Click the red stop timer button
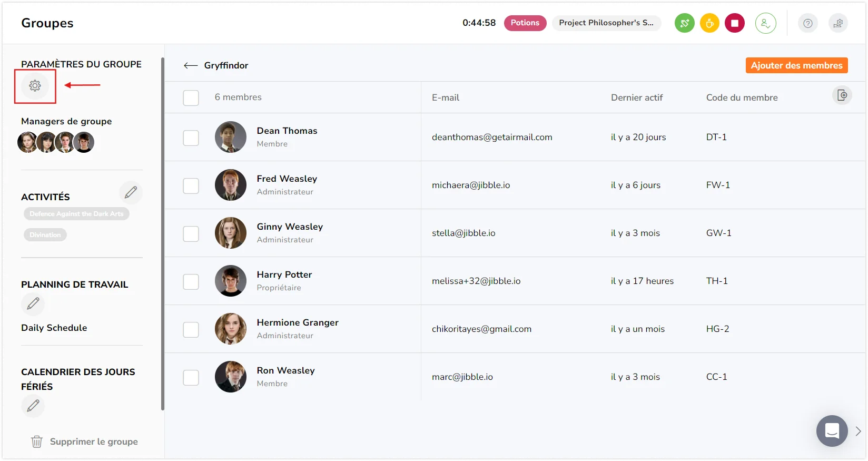The image size is (868, 461). coord(734,23)
